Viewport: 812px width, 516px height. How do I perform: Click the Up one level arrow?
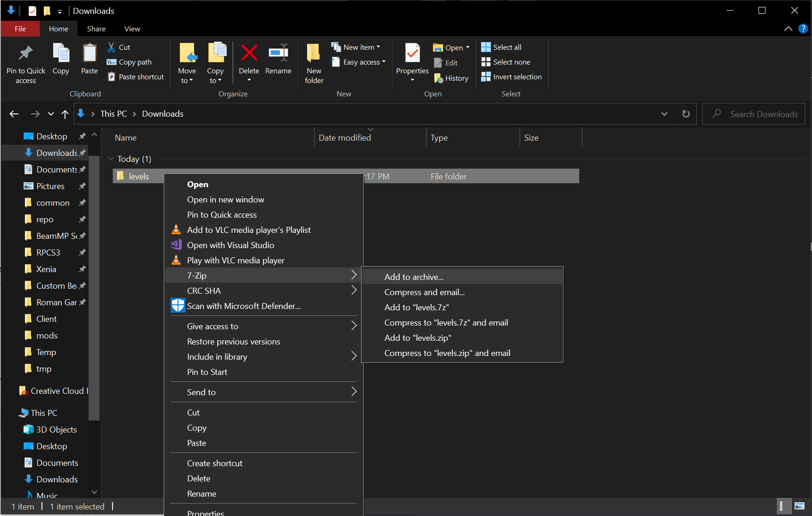(x=65, y=114)
